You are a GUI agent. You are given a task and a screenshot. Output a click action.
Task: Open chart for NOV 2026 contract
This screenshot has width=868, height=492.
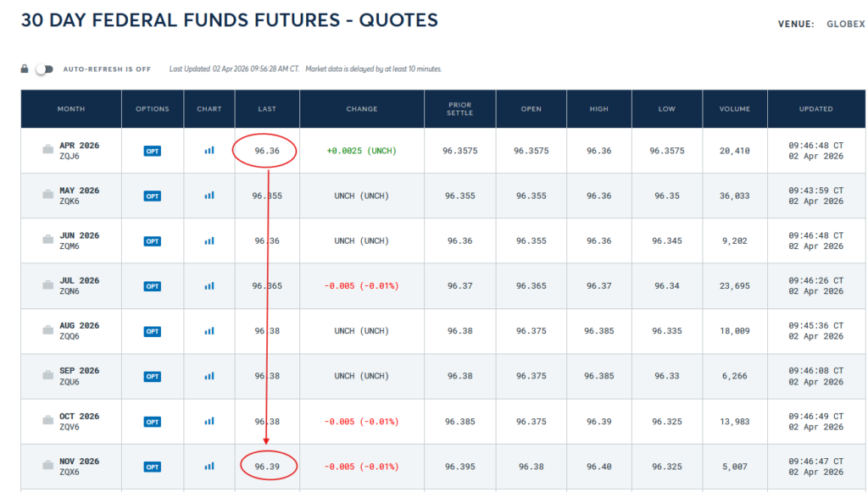[x=209, y=466]
